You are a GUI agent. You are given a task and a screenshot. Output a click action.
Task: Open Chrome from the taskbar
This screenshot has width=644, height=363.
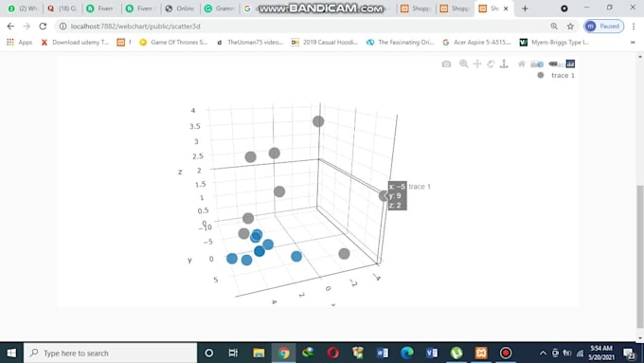(283, 353)
